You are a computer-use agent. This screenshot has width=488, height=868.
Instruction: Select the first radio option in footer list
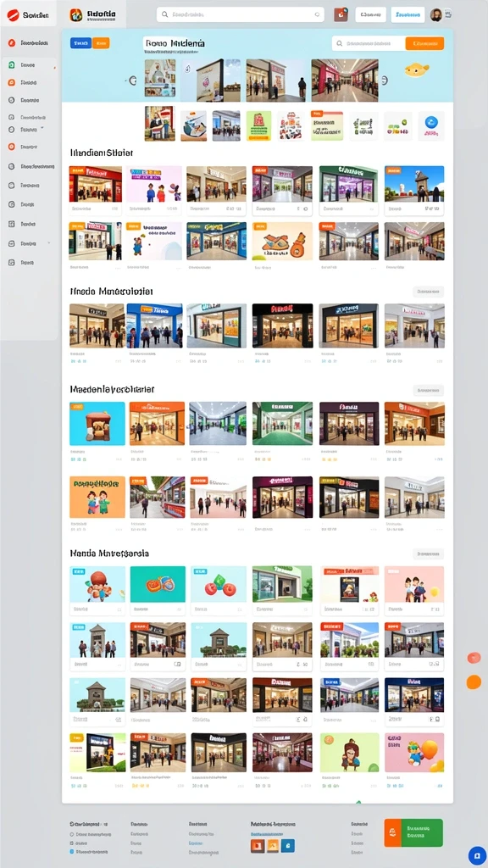[72, 834]
